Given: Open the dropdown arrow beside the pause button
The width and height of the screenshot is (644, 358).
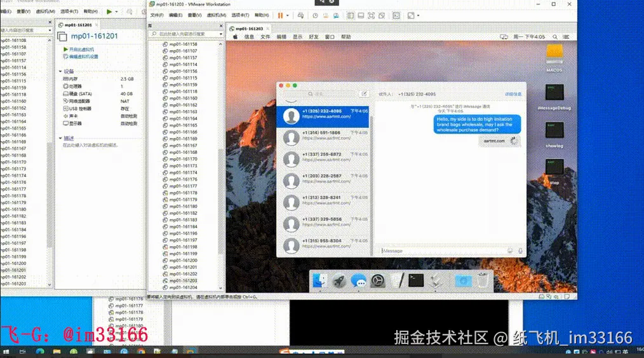Looking at the screenshot, I should coord(288,16).
